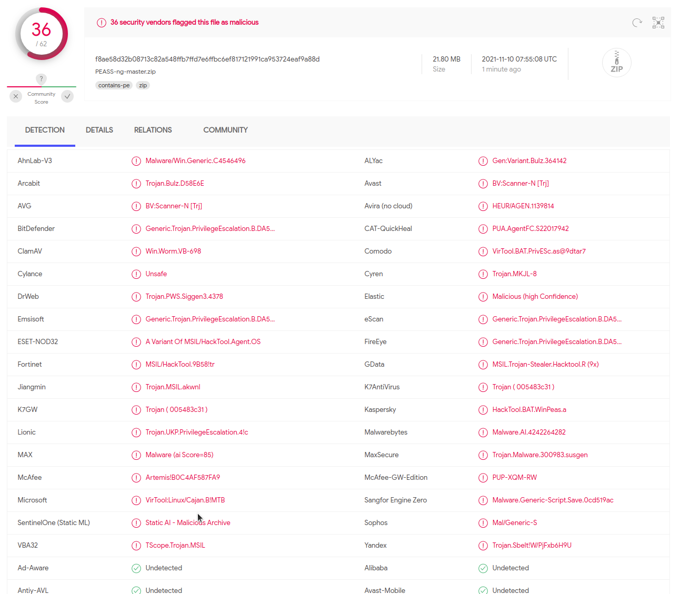This screenshot has height=594, width=700.
Task: Select the ZIP file type icon
Action: click(616, 62)
